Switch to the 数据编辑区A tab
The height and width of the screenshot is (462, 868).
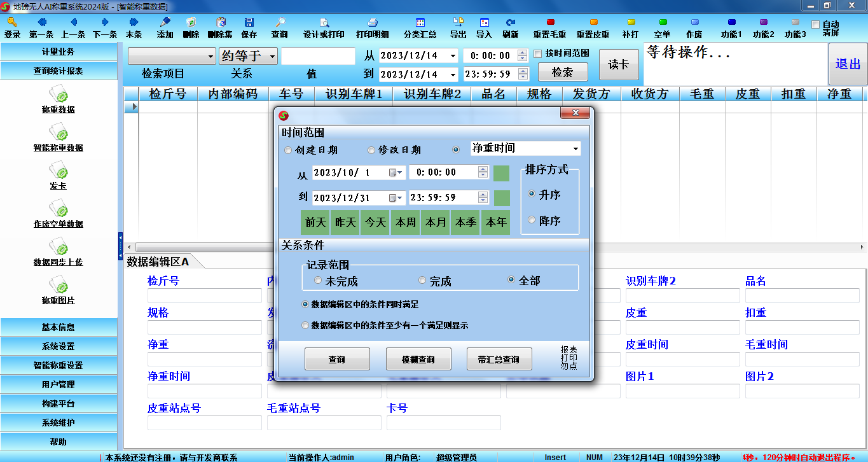tap(158, 262)
